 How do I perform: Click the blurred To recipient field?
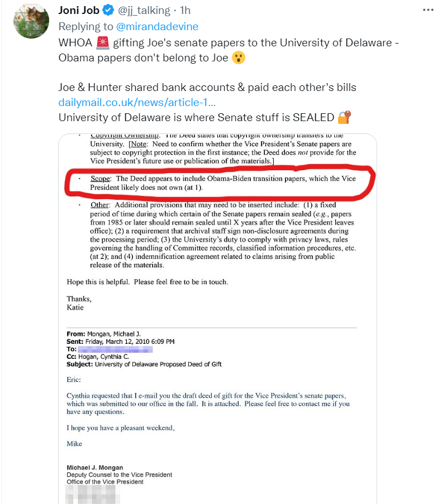(118, 349)
